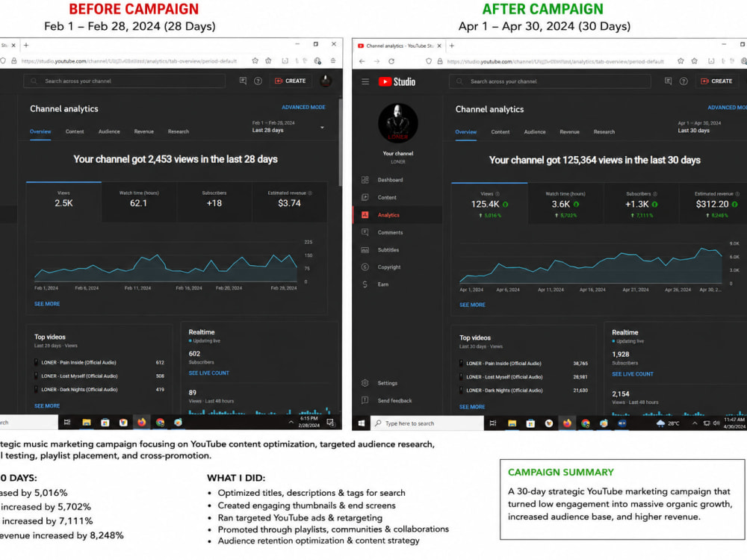This screenshot has height=560, width=747.
Task: Switch to Revenue tab in the Before window
Action: click(144, 131)
